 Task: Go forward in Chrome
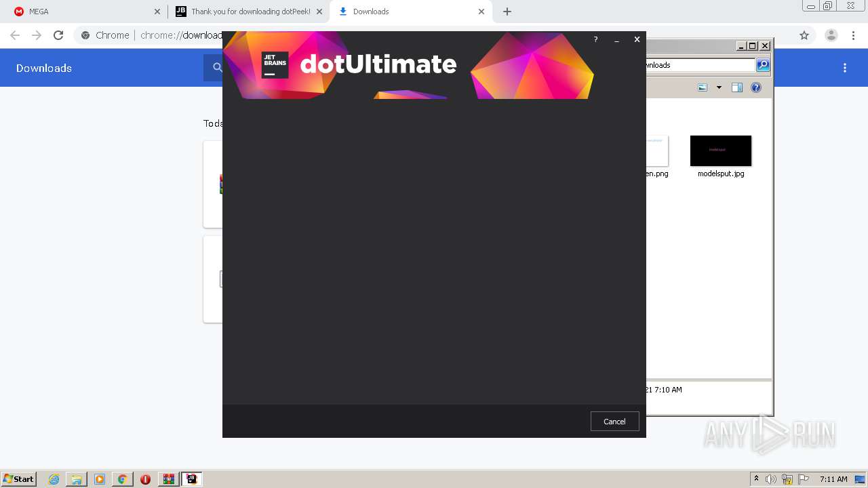(37, 35)
